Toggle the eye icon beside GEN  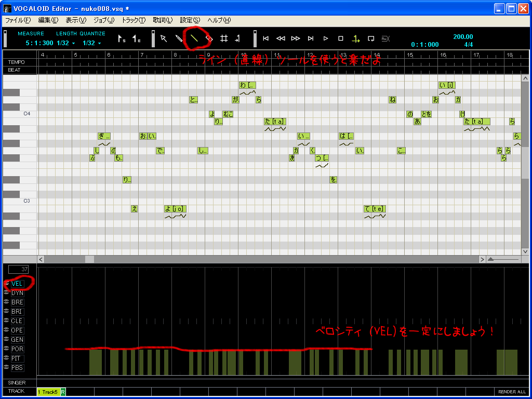pyautogui.click(x=6, y=339)
